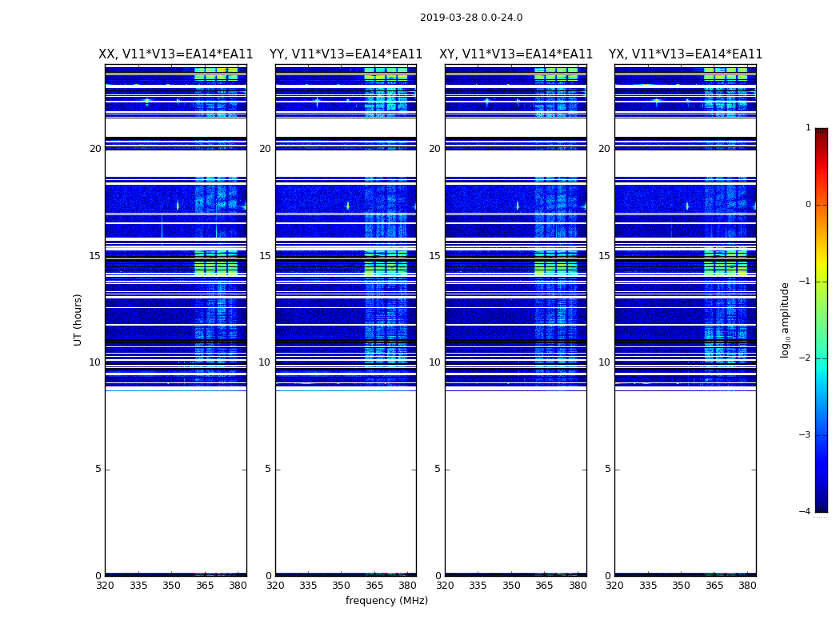Click the YX, V11*V13=EA14*EA11 panel title
The width and height of the screenshot is (840, 640).
click(x=686, y=54)
